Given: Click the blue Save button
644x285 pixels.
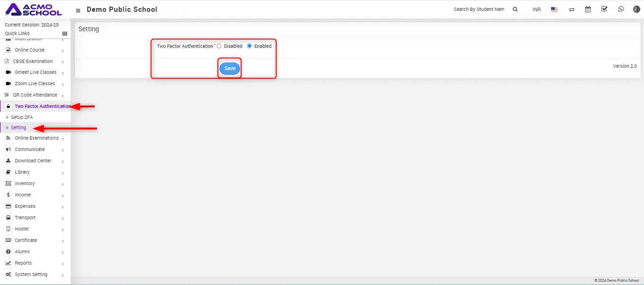Looking at the screenshot, I should pos(230,69).
